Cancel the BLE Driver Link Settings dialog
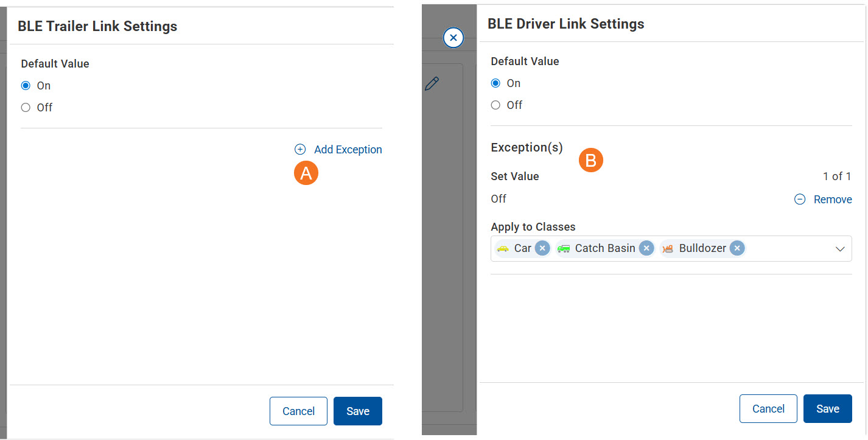 pos(768,409)
